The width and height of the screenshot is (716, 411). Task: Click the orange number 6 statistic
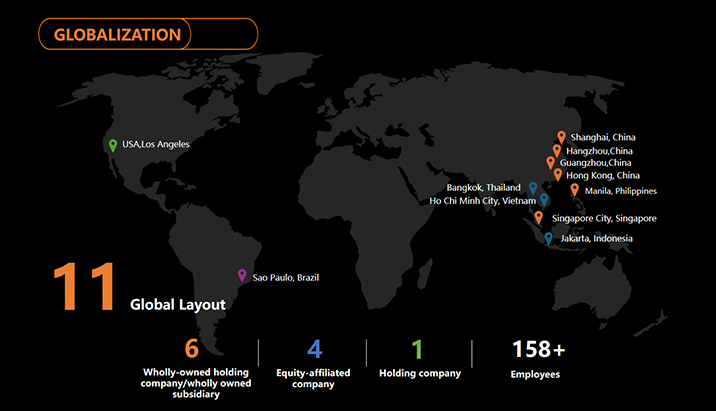point(192,348)
